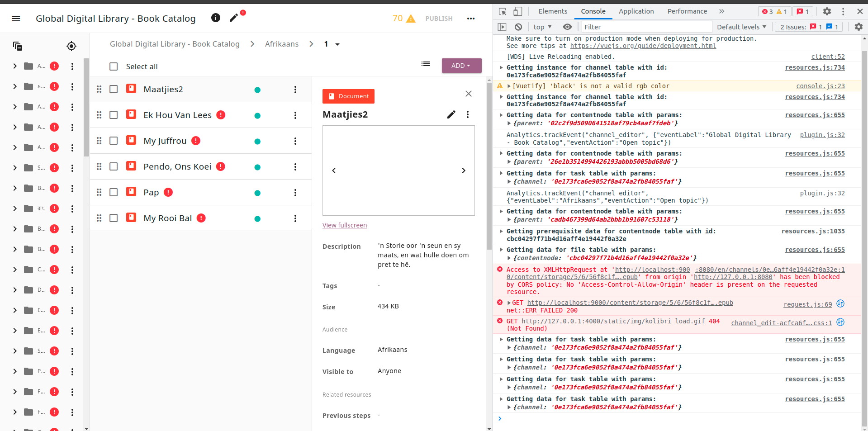Screen dimensions: 868x431
Task: Show more DevTools tabs chevron
Action: [x=722, y=11]
